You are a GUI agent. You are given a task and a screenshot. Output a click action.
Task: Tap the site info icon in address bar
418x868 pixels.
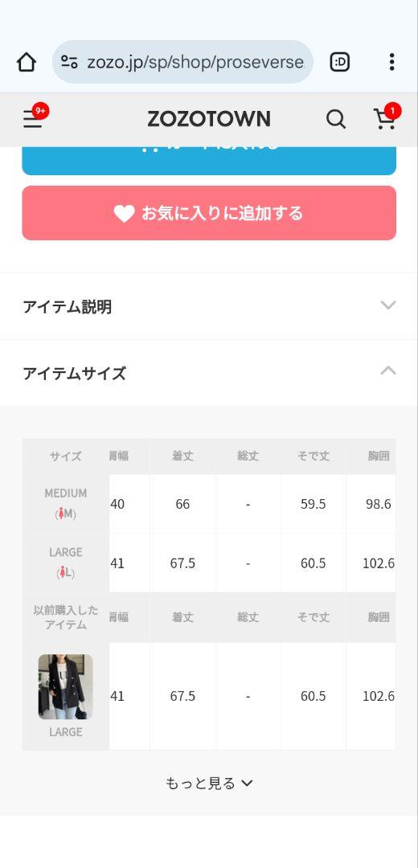69,62
